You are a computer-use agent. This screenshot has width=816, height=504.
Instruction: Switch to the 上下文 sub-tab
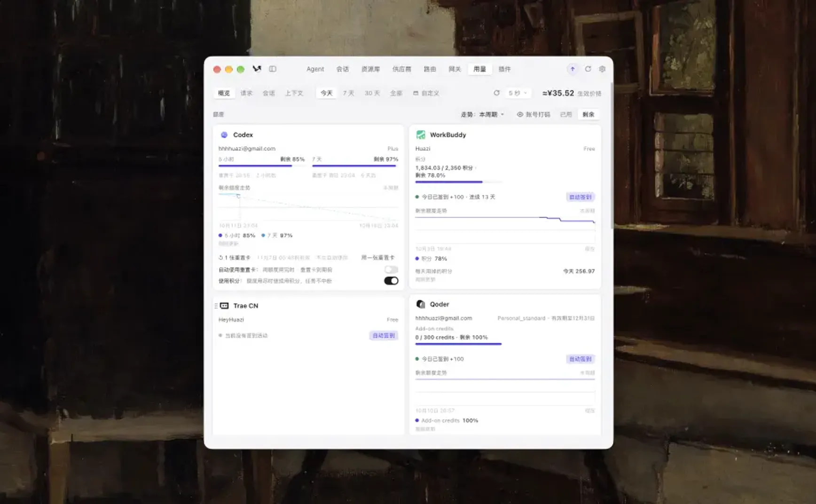(294, 93)
